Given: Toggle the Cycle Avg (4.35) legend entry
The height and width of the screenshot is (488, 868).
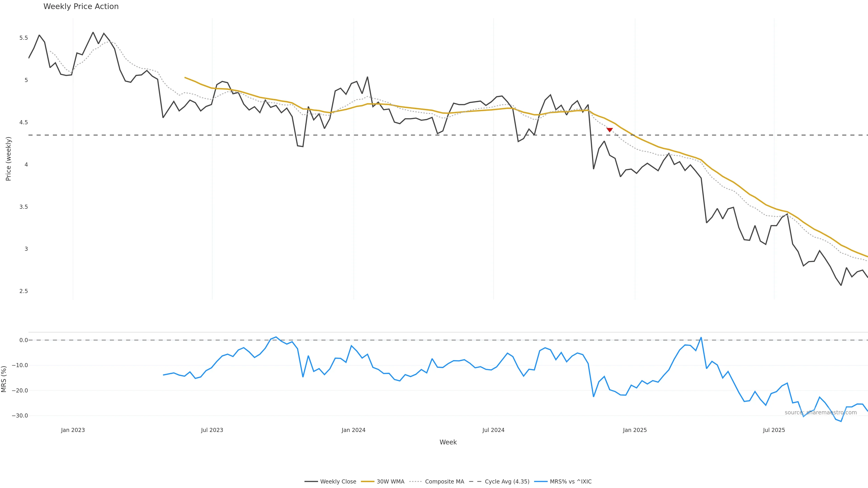Looking at the screenshot, I should click(x=507, y=482).
